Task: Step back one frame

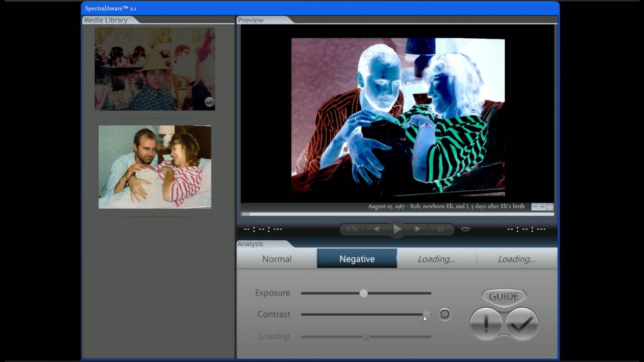Action: point(377,229)
